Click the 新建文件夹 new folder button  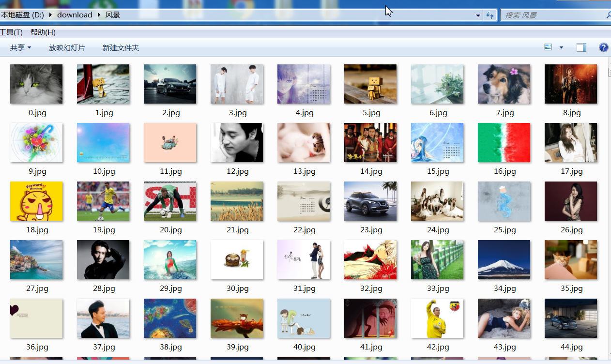click(x=121, y=47)
